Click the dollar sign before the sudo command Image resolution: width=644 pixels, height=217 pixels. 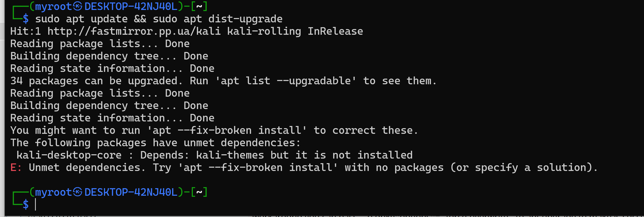(x=26, y=19)
